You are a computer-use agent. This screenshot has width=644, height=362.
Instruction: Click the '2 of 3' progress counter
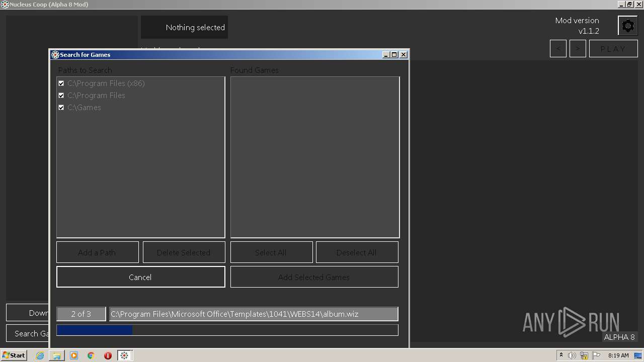[x=81, y=314]
